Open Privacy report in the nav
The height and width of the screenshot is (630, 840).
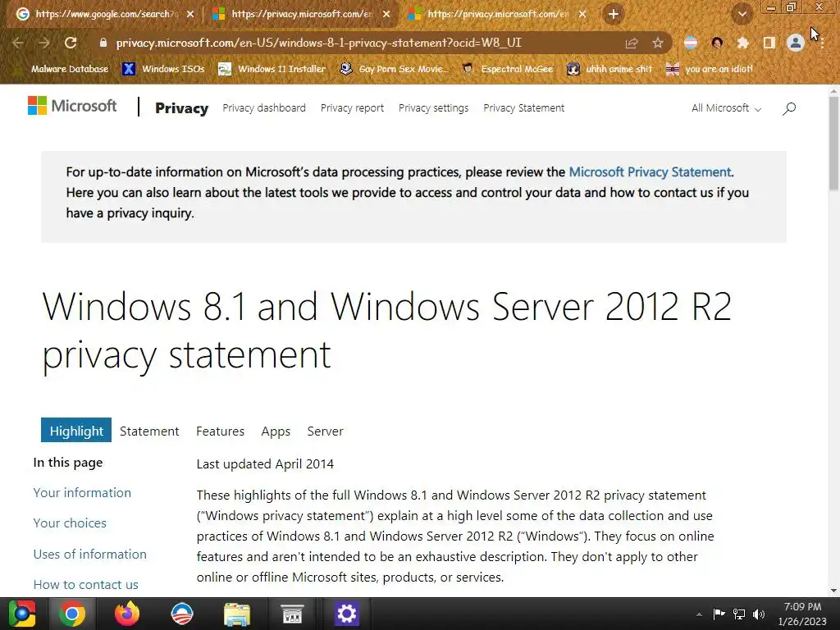click(352, 107)
